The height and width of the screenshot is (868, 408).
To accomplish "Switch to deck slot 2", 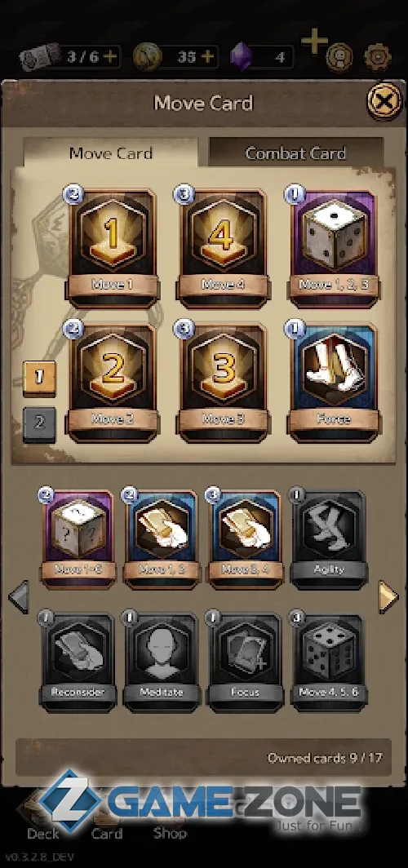I will tap(39, 424).
